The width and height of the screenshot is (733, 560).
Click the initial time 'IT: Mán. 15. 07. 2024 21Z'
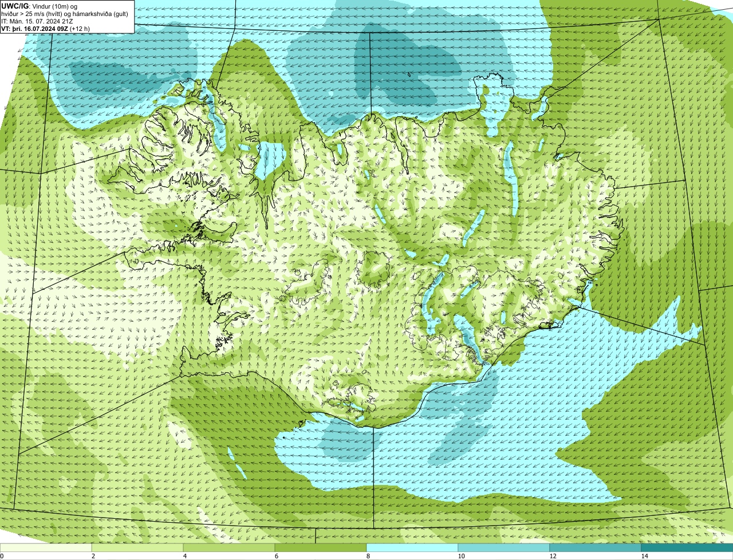click(37, 21)
